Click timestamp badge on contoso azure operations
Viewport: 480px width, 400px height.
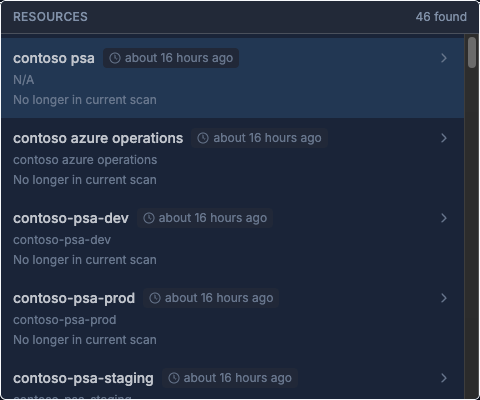[259, 138]
